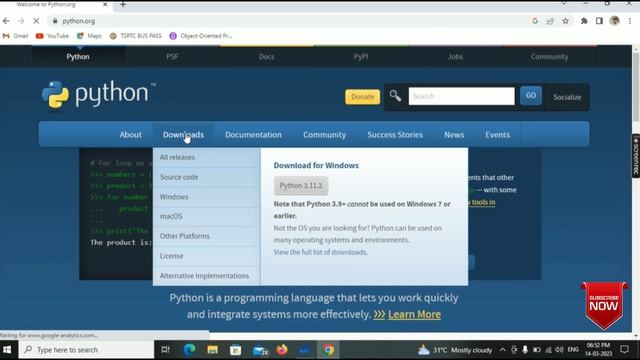Click the Windows taskbar search box

click(x=87, y=350)
